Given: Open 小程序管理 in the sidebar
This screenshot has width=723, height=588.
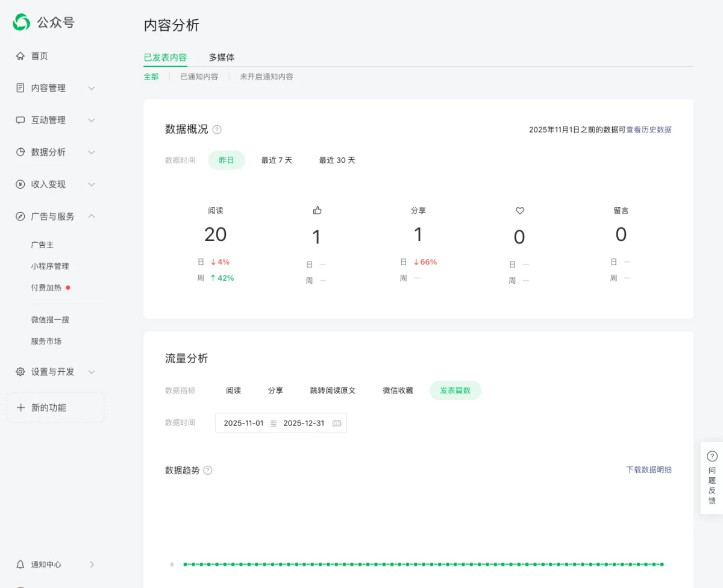Looking at the screenshot, I should [x=50, y=266].
